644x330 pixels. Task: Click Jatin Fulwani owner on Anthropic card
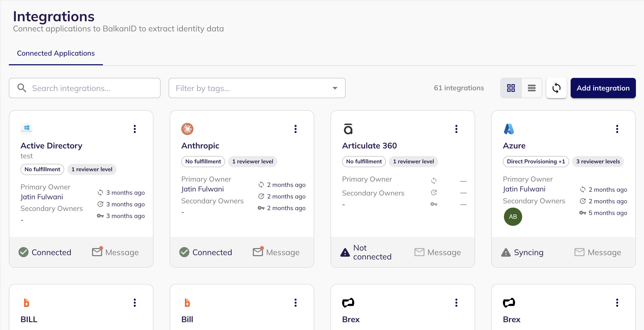(203, 189)
